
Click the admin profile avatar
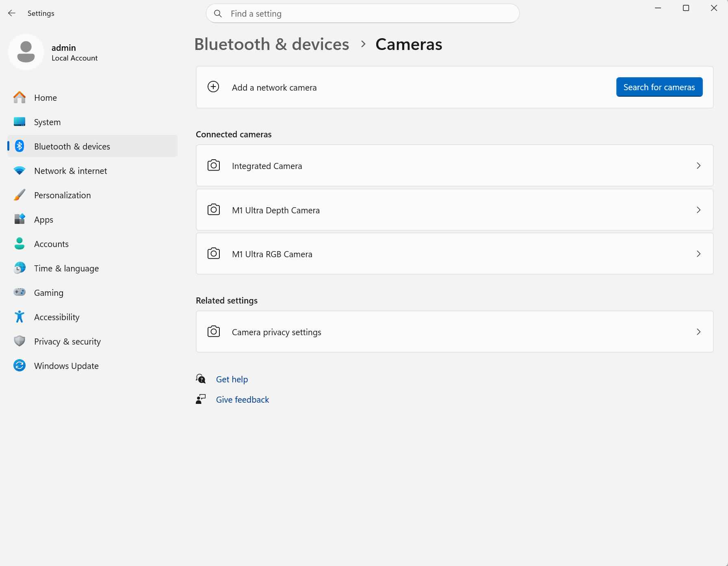click(26, 52)
